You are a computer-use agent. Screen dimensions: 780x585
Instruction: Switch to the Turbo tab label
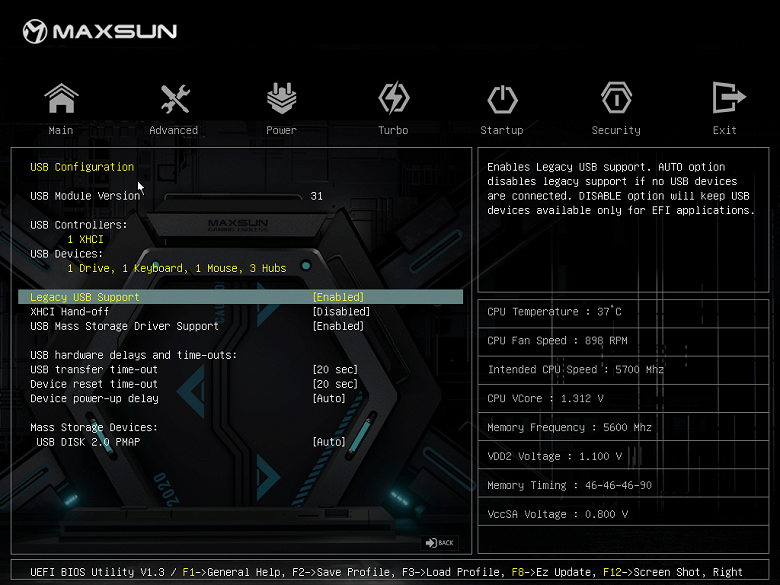pos(393,130)
